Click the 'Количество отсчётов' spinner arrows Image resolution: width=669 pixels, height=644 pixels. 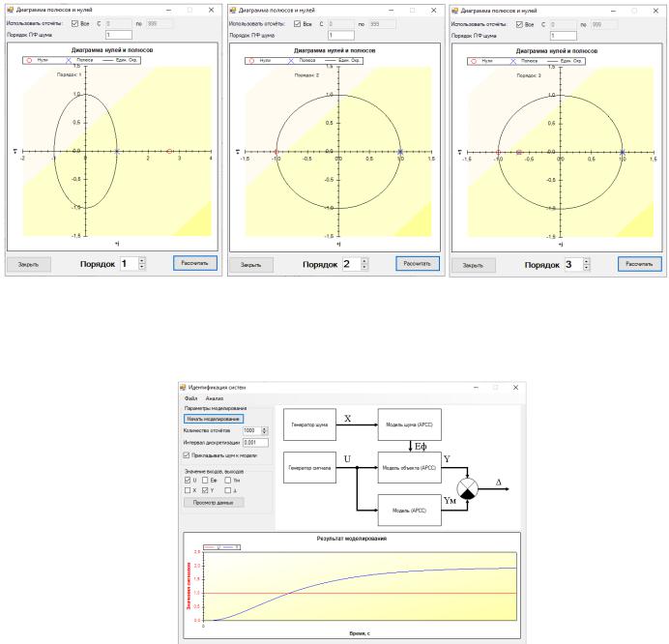pos(265,430)
